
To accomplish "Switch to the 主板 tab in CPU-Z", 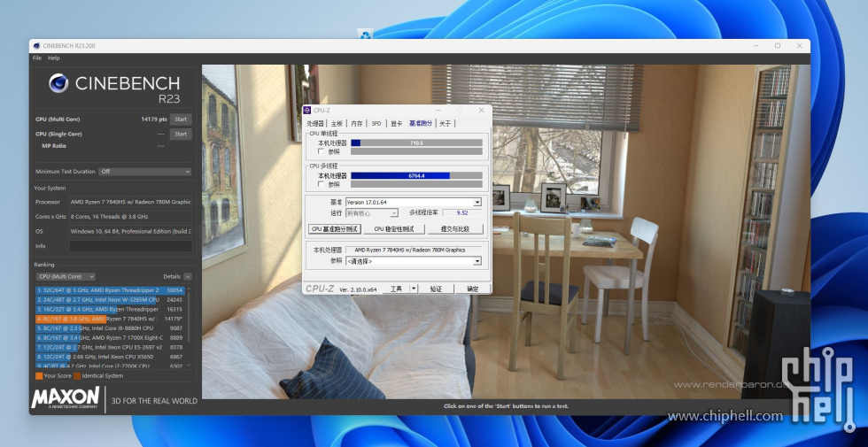I will (337, 123).
